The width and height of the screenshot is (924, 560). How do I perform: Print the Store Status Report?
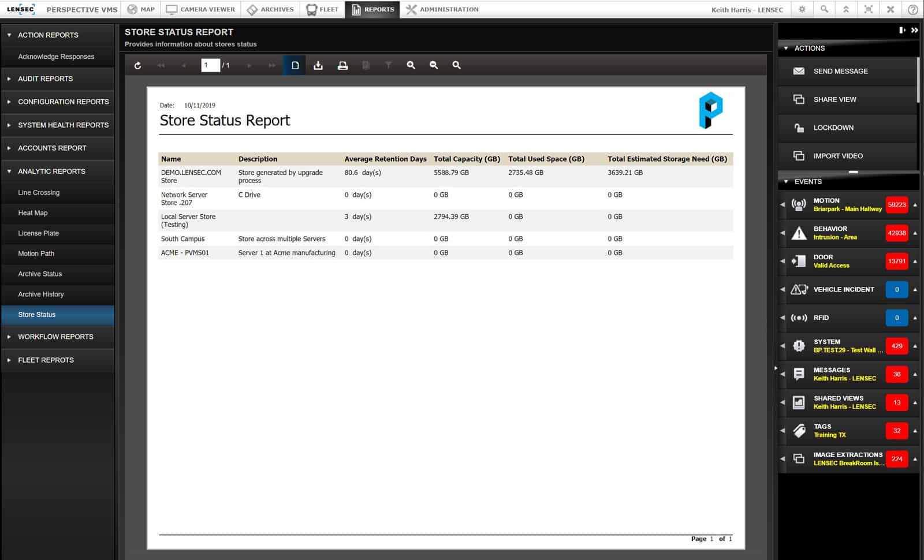(342, 65)
